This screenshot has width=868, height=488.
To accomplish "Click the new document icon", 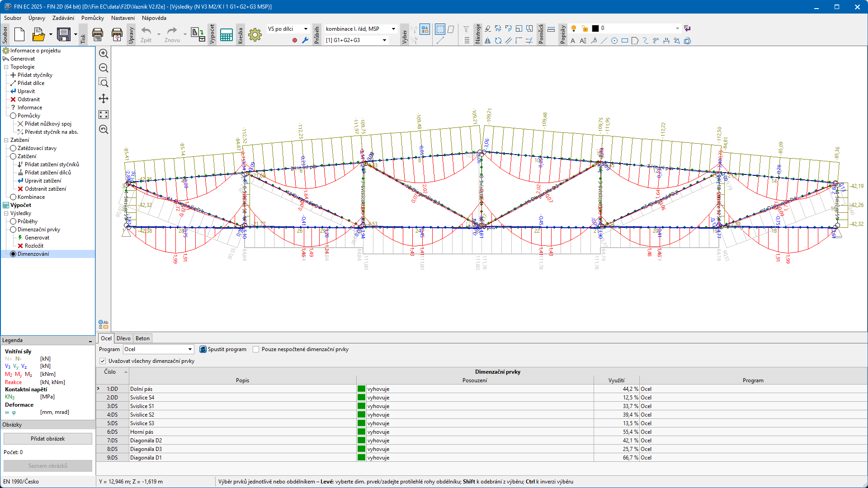I will 19,34.
